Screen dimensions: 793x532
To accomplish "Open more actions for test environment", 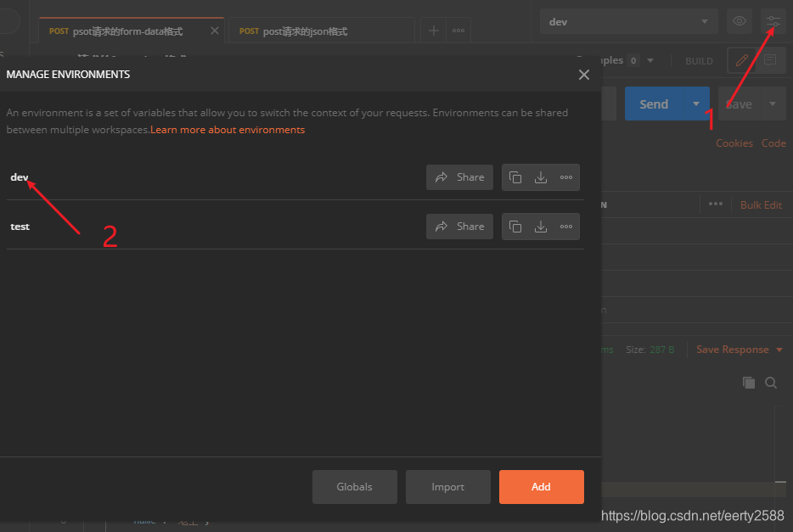I will click(x=566, y=227).
